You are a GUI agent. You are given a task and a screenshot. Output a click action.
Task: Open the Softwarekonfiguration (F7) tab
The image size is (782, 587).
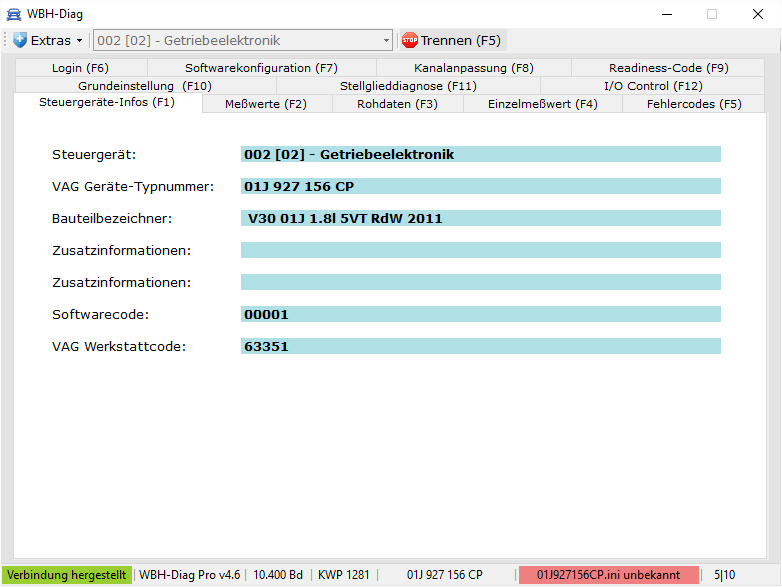click(x=261, y=68)
